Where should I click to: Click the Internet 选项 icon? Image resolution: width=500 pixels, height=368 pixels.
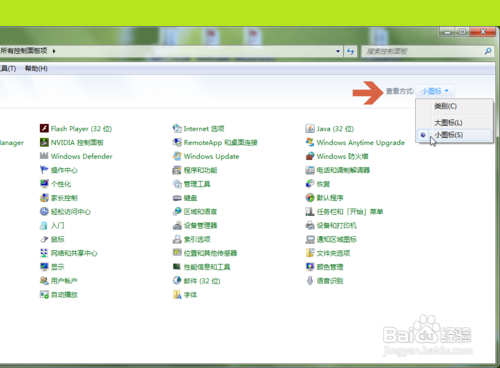point(177,128)
